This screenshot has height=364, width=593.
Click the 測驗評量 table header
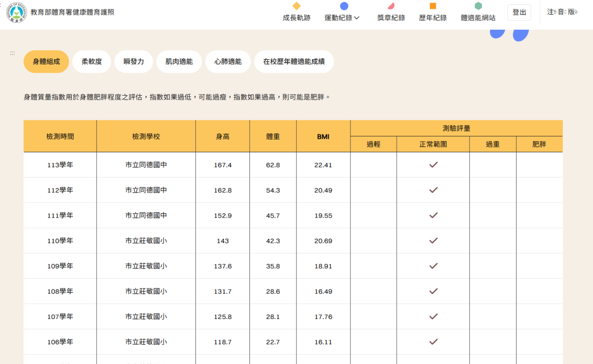tap(456, 128)
